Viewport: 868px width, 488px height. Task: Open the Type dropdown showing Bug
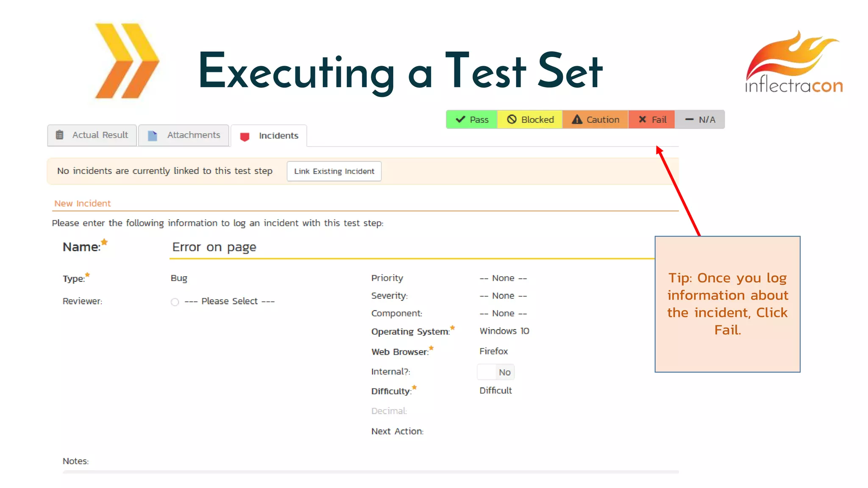[x=179, y=278]
